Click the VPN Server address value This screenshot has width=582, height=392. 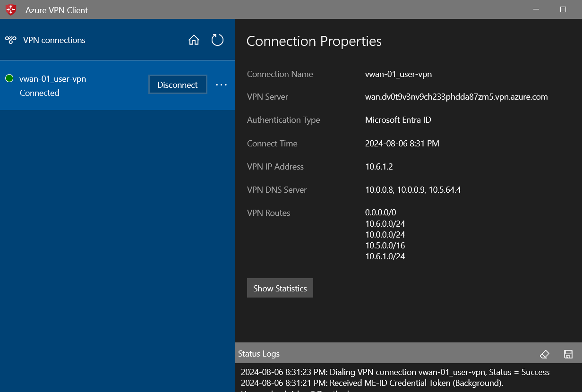click(456, 97)
